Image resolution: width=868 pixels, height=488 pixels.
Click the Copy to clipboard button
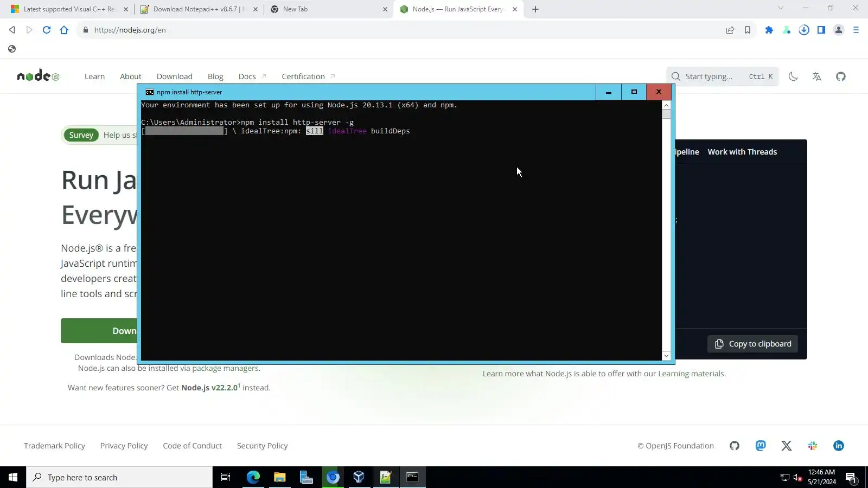click(752, 344)
